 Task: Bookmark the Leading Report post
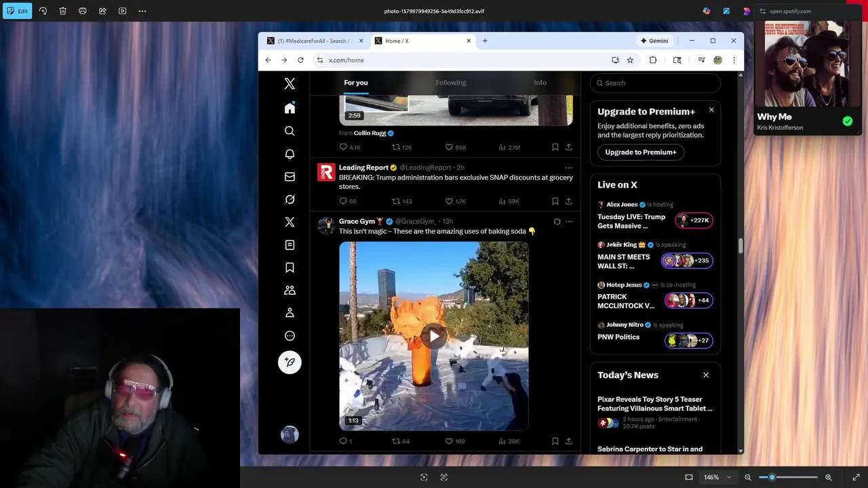point(555,201)
